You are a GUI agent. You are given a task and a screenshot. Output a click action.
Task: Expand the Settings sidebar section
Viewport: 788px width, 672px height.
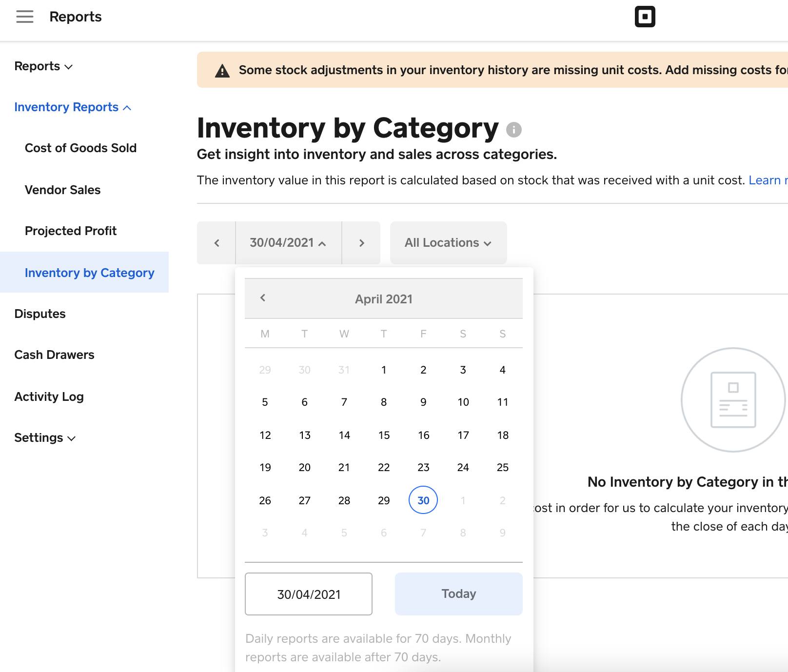pos(45,438)
